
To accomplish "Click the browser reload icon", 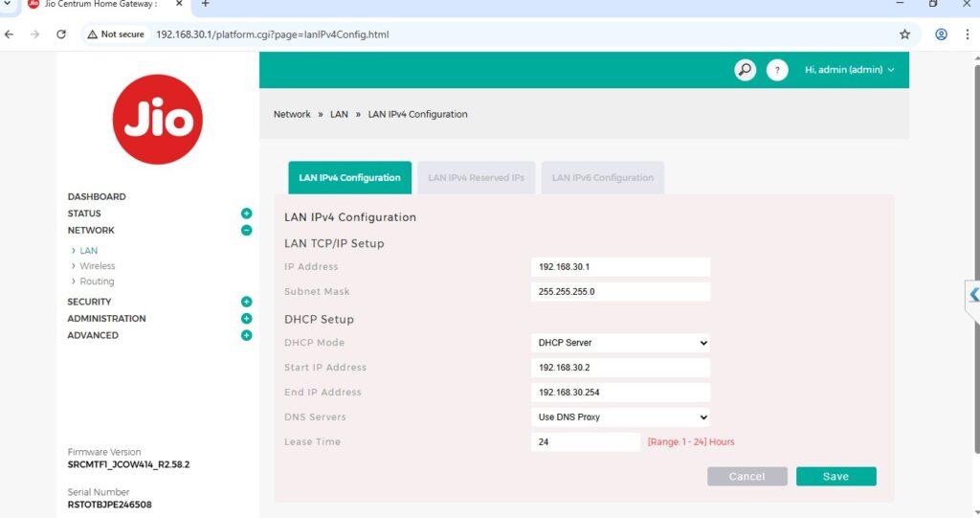I will [x=61, y=34].
